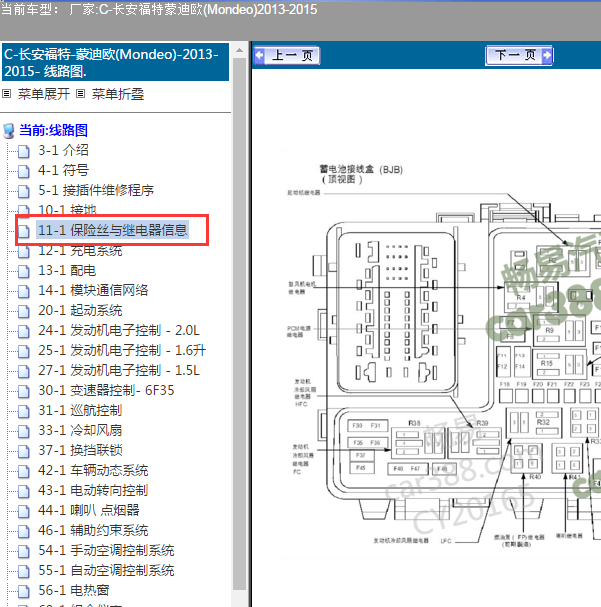
Task: Open 56-1 电热窗 entry
Action: (x=74, y=590)
